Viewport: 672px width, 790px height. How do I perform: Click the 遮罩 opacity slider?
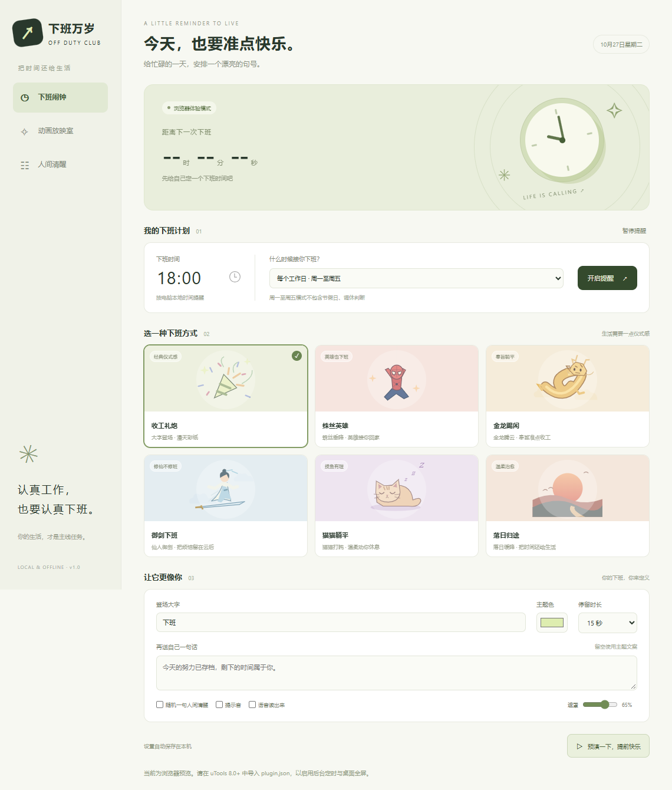click(600, 705)
